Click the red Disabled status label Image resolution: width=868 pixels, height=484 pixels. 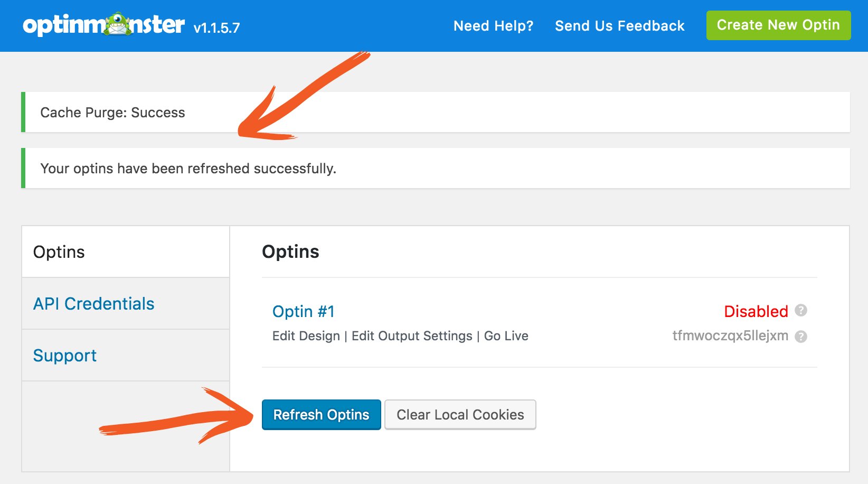[756, 311]
